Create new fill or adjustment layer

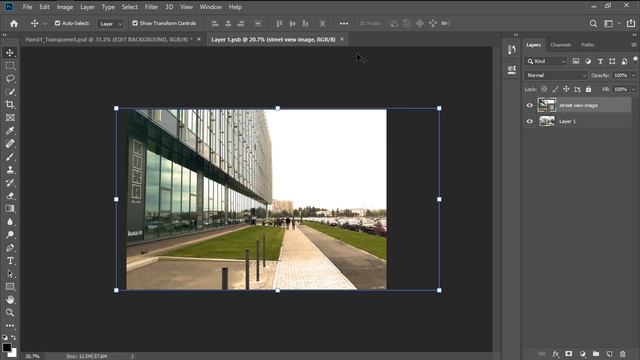pos(582,354)
